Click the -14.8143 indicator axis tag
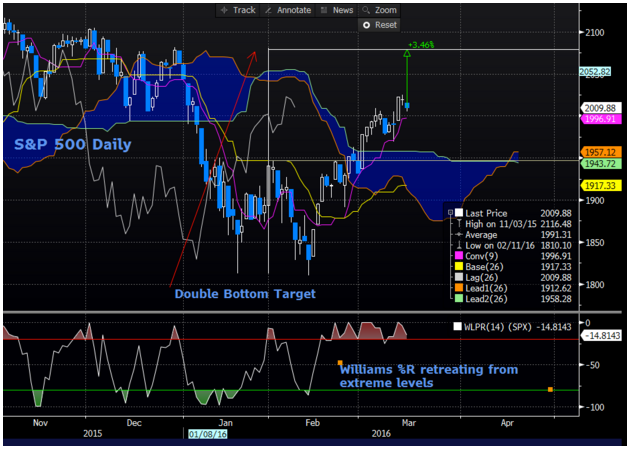 tap(602, 336)
